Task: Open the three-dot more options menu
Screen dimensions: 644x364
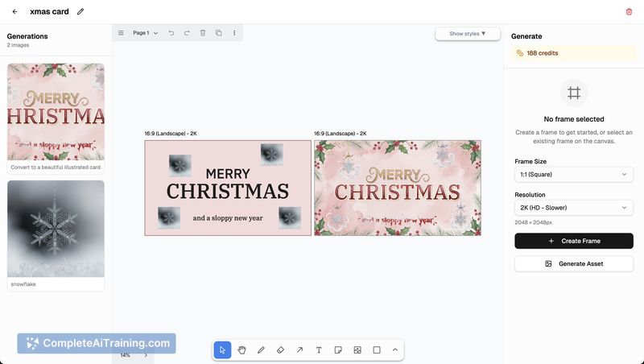Action: coord(234,33)
